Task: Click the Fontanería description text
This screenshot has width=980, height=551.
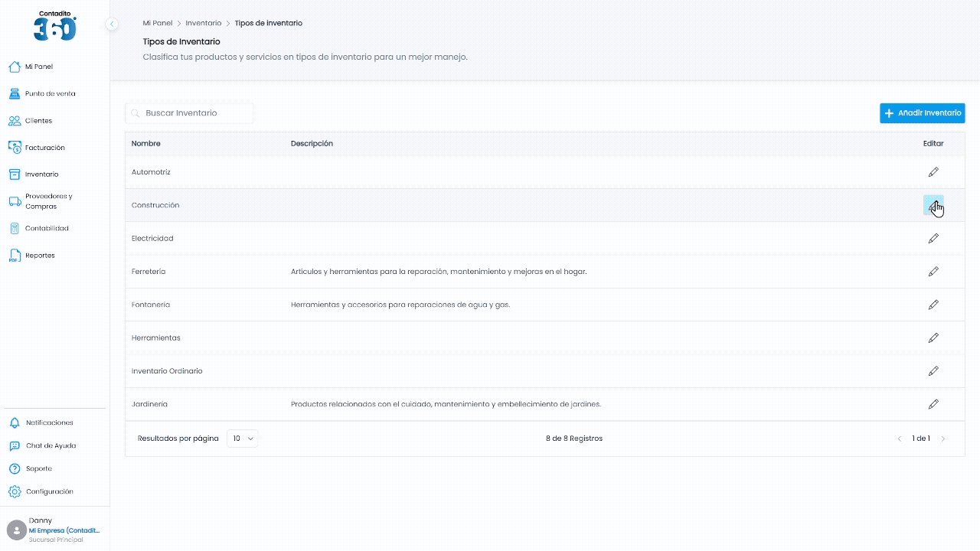Action: [400, 305]
